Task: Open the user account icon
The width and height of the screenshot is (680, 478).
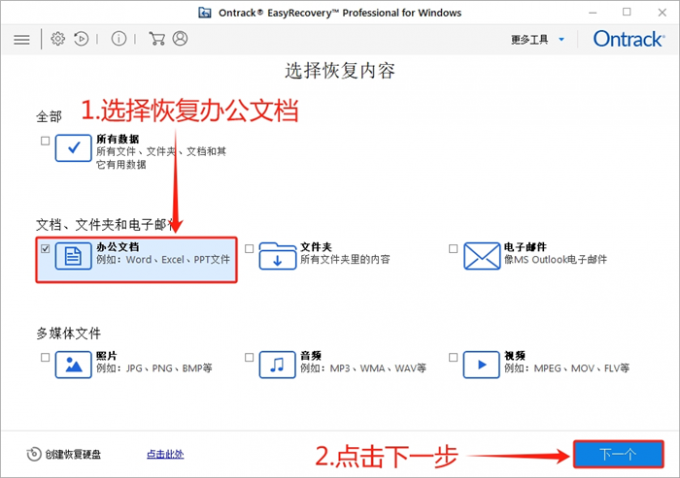Action: [x=180, y=39]
